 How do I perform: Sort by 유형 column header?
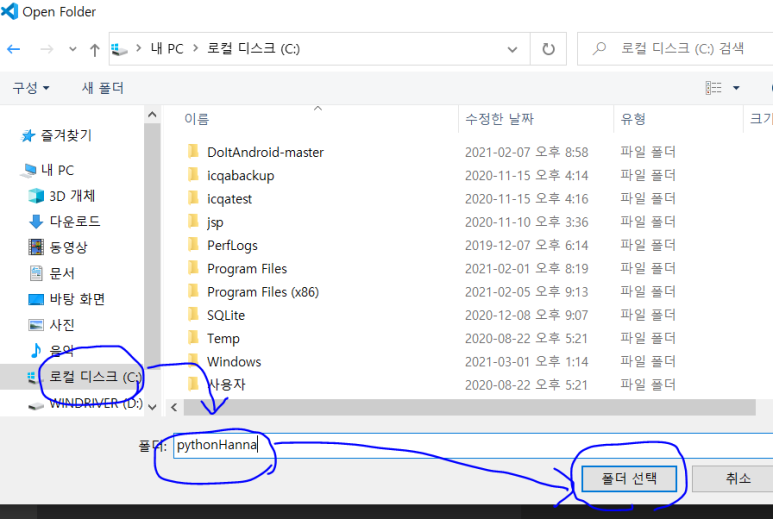(x=632, y=119)
